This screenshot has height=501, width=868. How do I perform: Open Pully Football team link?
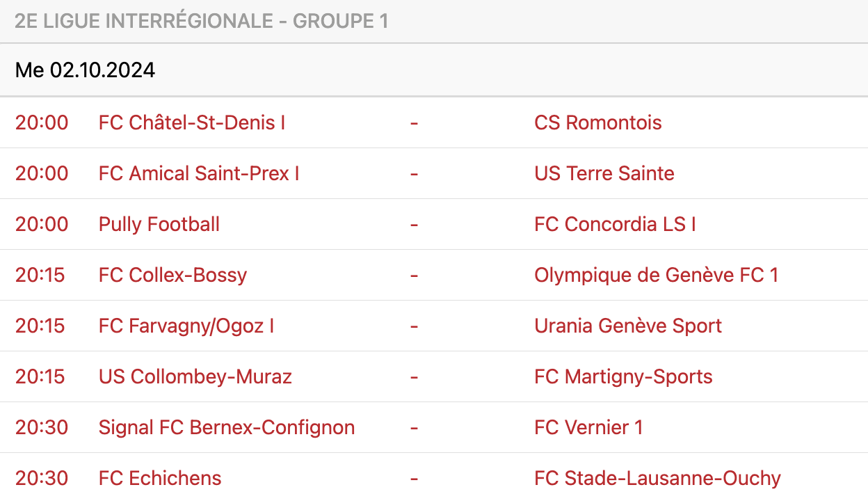159,224
